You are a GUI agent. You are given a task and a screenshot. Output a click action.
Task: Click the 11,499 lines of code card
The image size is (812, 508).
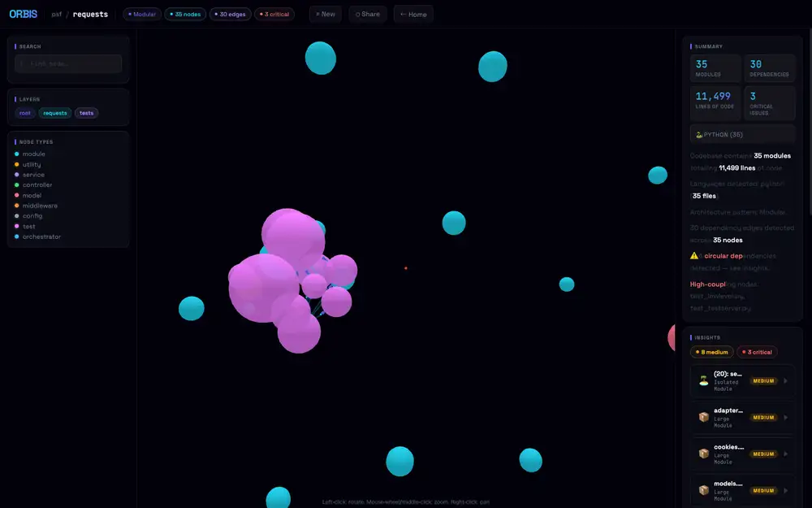715,103
